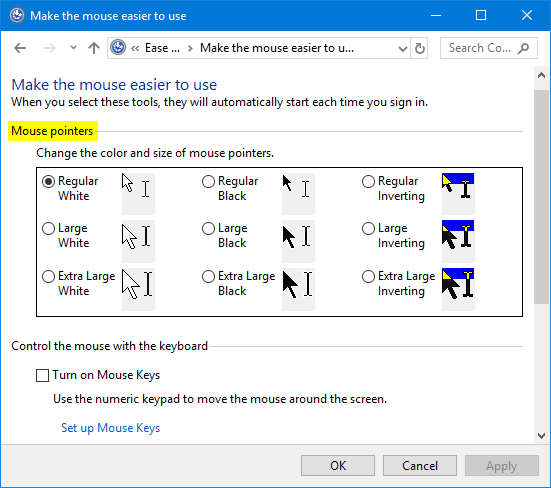Screen dimensions: 551x488
Task: Click the Forward navigation arrow
Action: 50,48
